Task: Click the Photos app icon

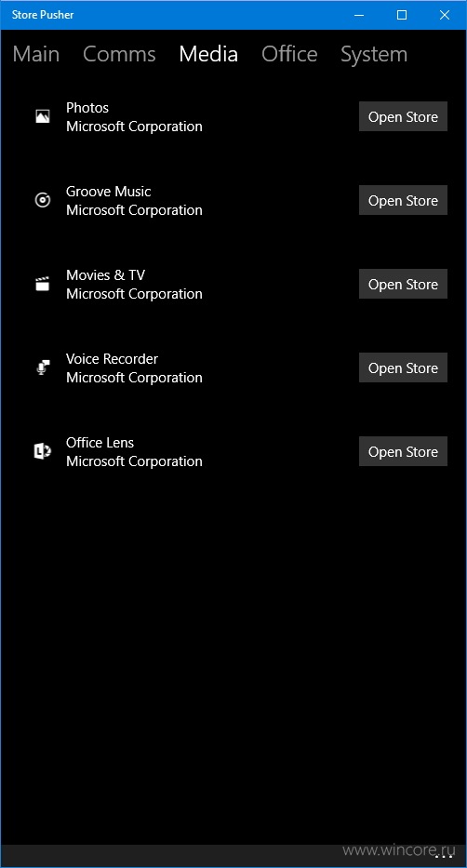Action: [43, 116]
